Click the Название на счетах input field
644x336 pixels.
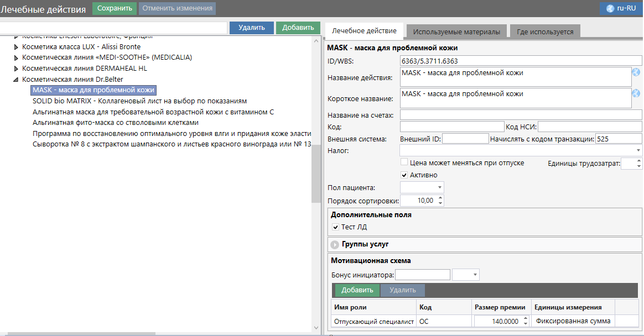[520, 115]
